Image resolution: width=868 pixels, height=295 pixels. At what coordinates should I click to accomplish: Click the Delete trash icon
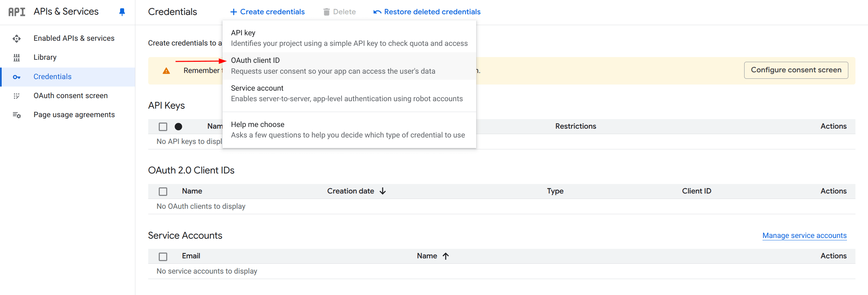[x=326, y=12]
